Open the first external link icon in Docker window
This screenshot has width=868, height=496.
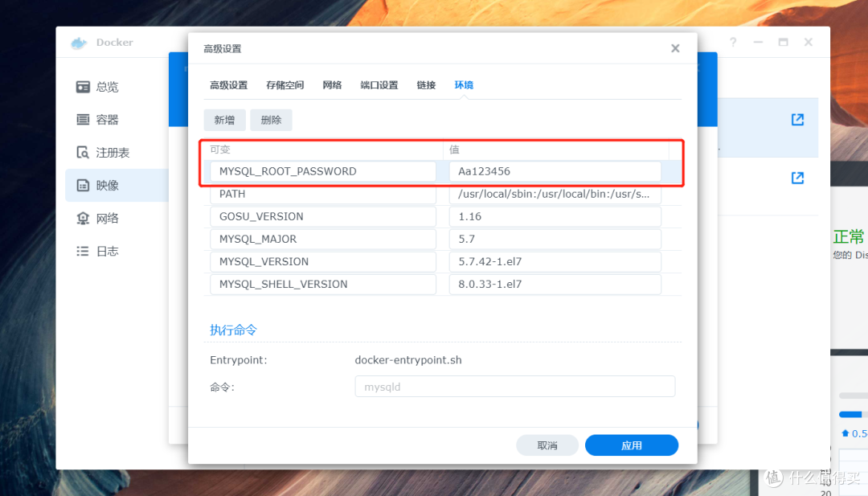click(798, 120)
